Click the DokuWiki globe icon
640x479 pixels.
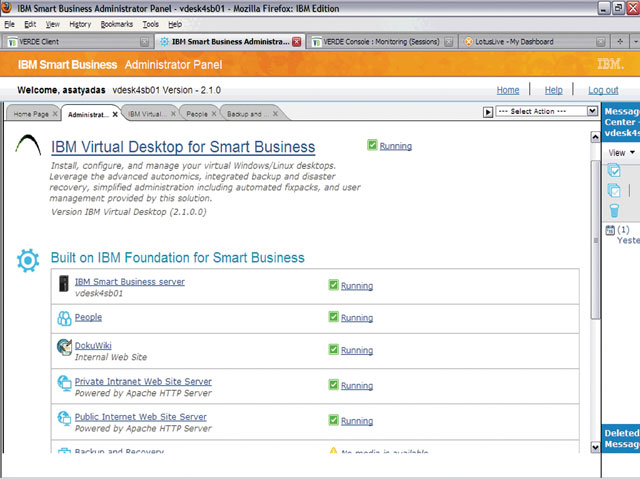coord(64,347)
